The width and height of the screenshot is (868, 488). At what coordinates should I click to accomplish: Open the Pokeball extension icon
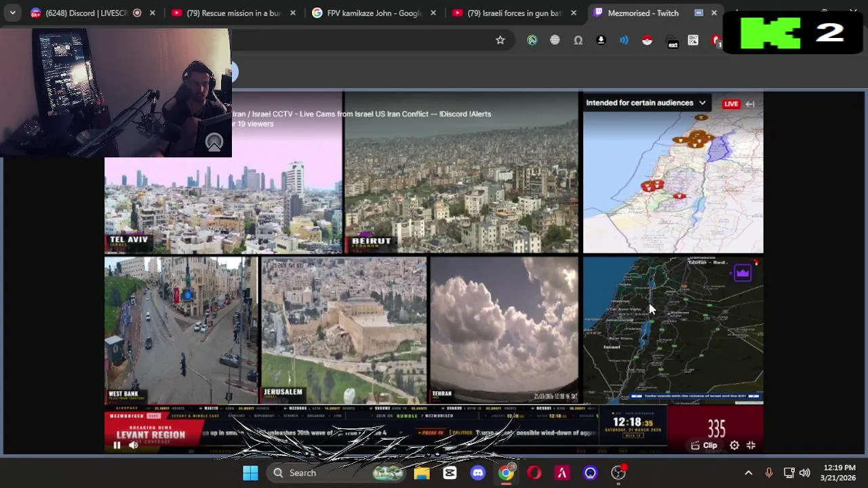pos(647,41)
